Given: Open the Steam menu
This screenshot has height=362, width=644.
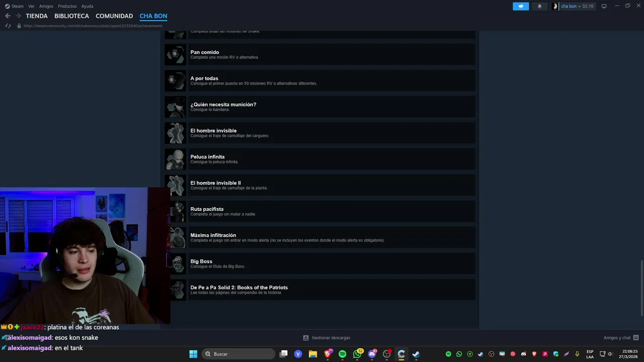Looking at the screenshot, I should point(14,6).
